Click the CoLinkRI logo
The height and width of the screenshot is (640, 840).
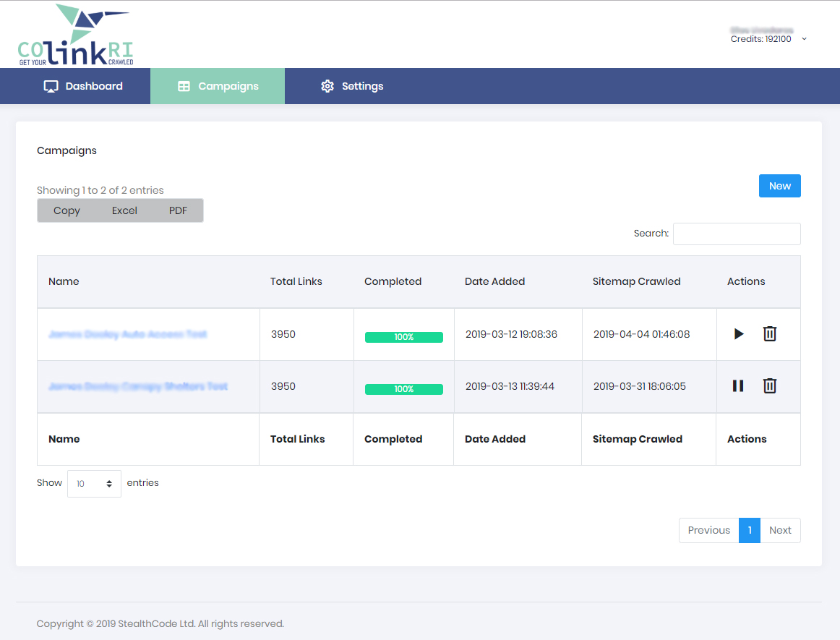[75, 35]
